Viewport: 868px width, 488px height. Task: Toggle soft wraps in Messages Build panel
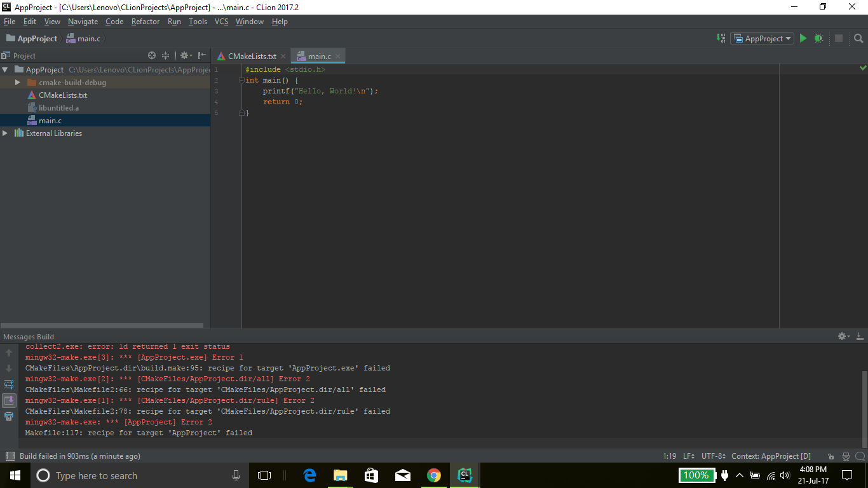coord(9,384)
